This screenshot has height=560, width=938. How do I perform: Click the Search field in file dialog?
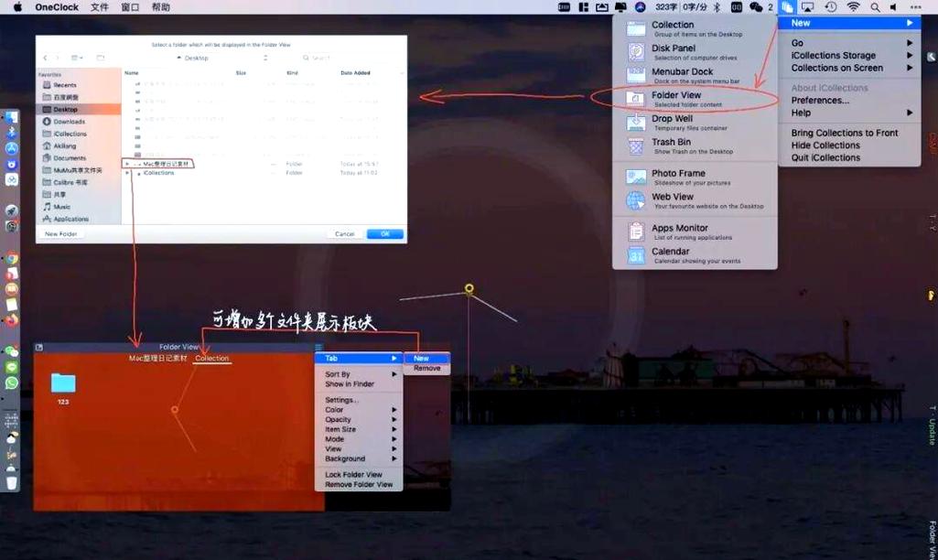coord(350,58)
